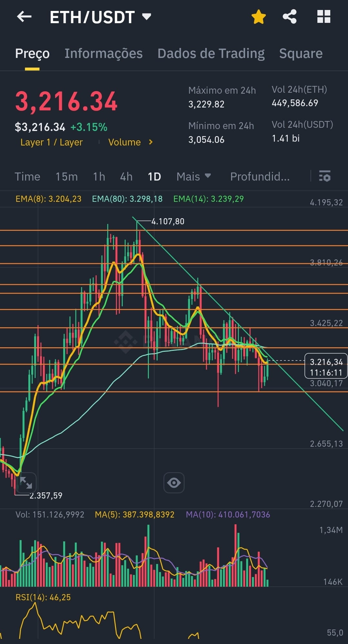This screenshot has height=644, width=348.
Task: Open the Dados de Trading tab
Action: (x=211, y=53)
